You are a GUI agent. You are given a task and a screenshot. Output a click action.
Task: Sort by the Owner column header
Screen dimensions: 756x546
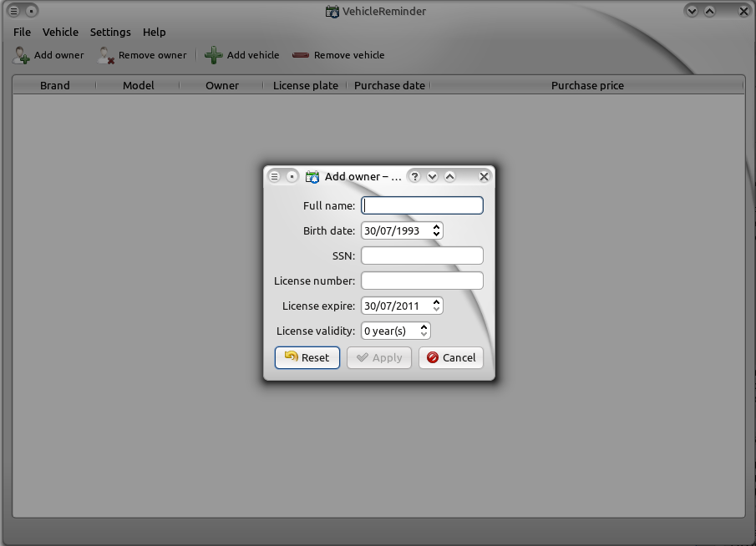pyautogui.click(x=221, y=86)
